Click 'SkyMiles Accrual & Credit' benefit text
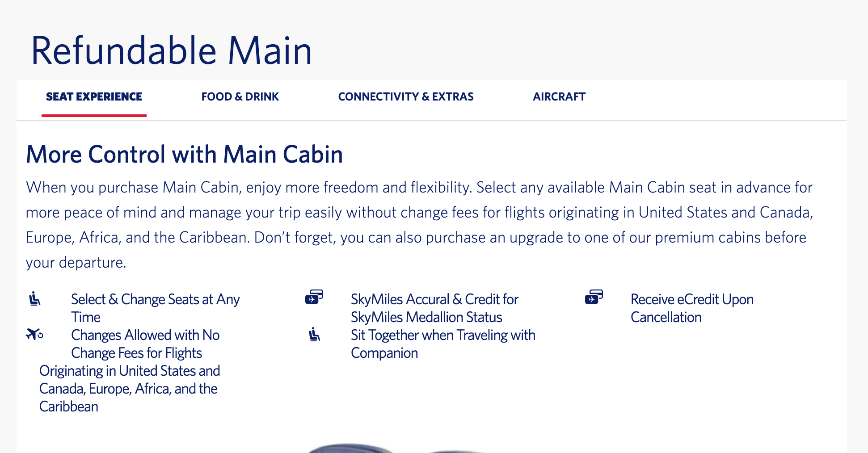The height and width of the screenshot is (453, 868). [x=434, y=308]
